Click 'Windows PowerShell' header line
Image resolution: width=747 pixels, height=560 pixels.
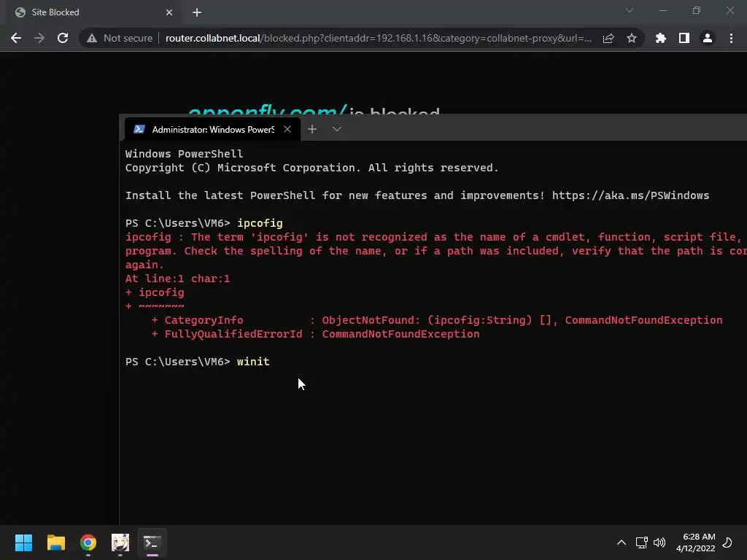click(x=184, y=154)
